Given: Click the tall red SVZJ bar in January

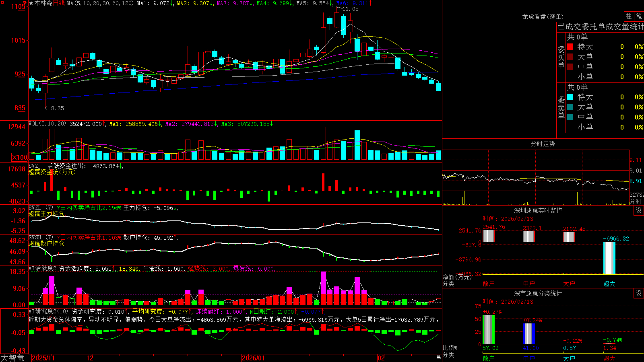Looking at the screenshot, I should (323, 182).
